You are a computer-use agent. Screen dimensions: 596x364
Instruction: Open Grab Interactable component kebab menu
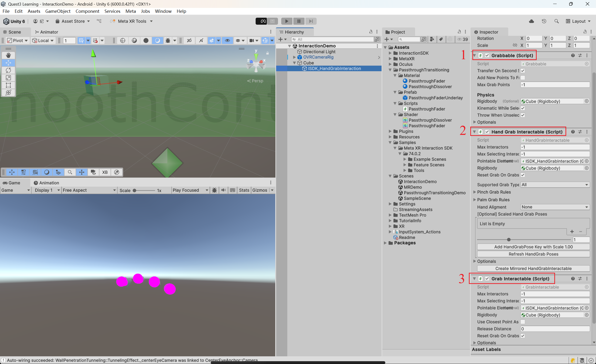coord(587,279)
